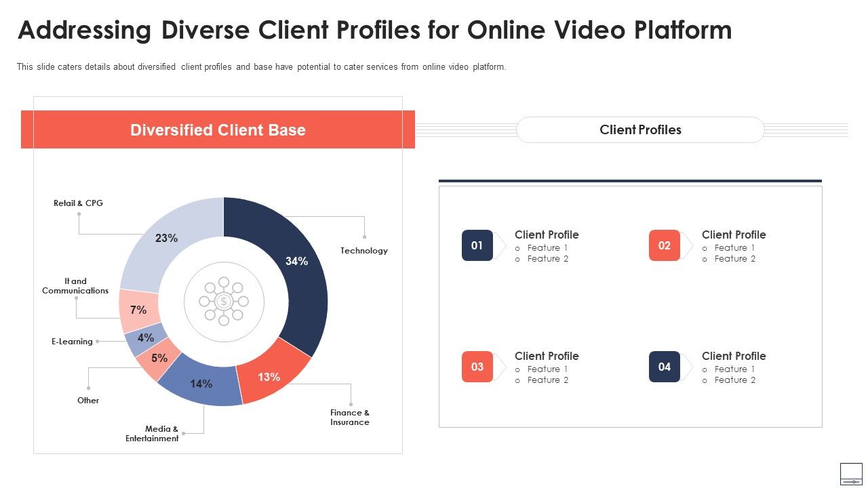Click Feature 2 under profile 02
The image size is (868, 488).
coord(735,259)
